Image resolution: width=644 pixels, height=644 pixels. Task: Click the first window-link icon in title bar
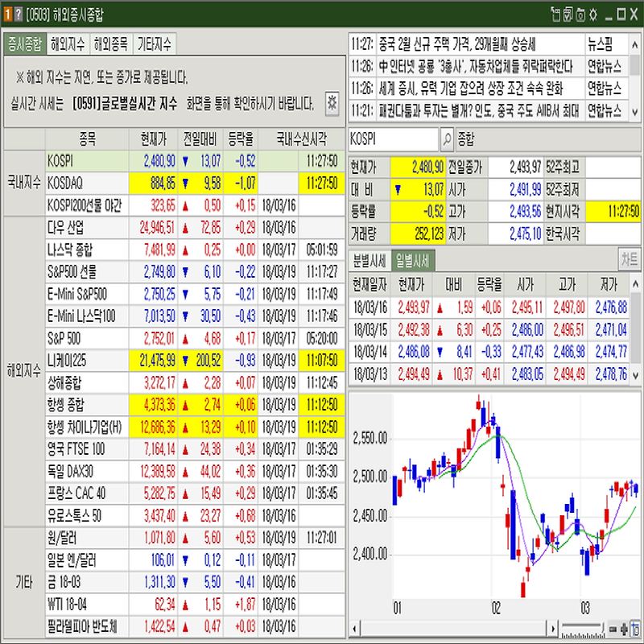555,14
